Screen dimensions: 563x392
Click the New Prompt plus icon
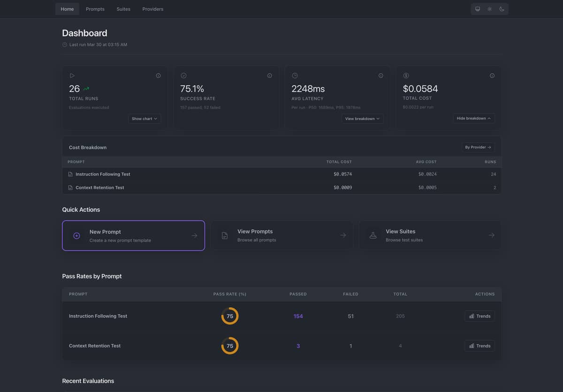[76, 236]
